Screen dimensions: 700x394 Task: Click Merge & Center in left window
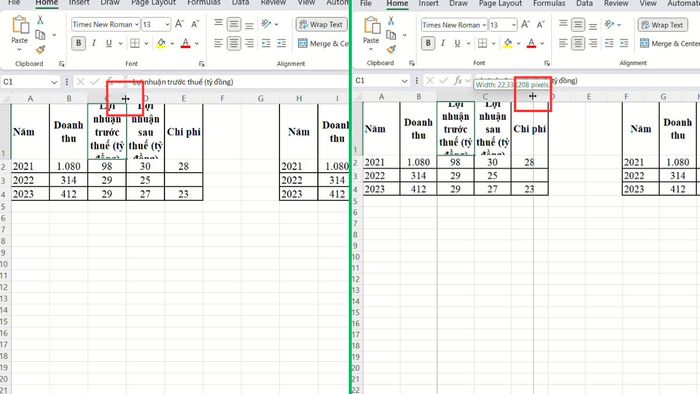coord(323,43)
